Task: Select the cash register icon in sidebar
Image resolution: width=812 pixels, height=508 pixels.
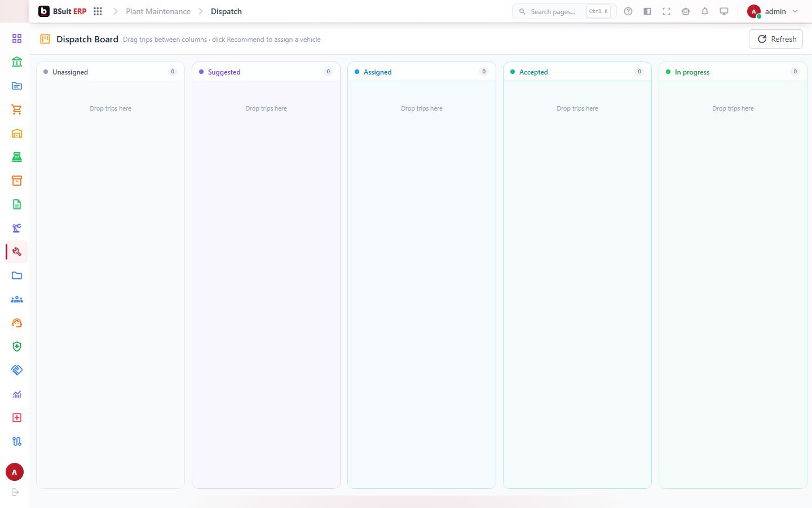Action: (x=17, y=157)
